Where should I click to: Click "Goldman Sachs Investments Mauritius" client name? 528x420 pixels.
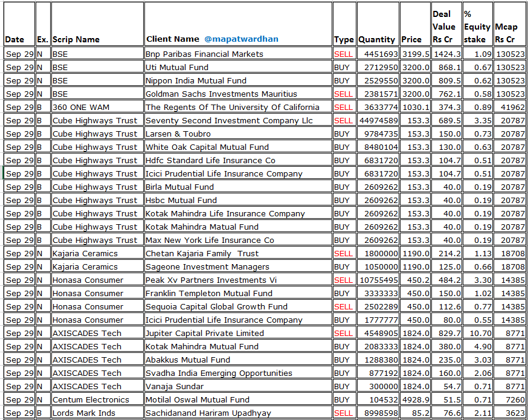238,94
